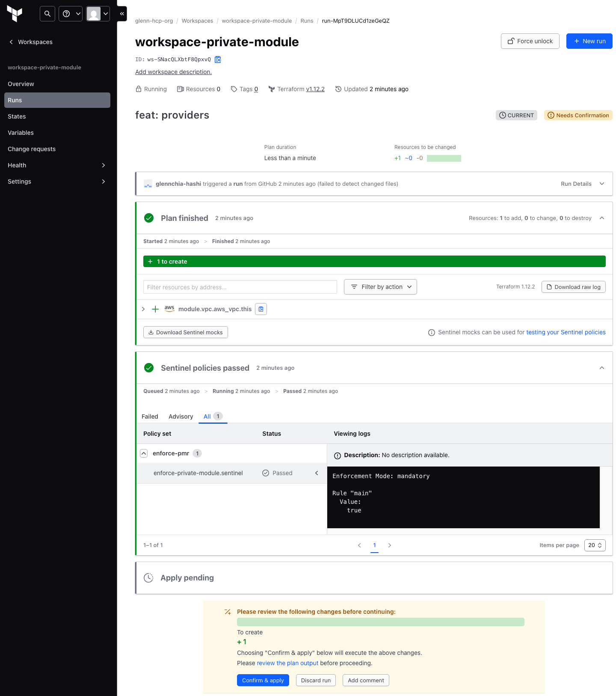Expand the module.vpc.aws_vpc.this resource row
Image resolution: width=616 pixels, height=696 pixels.
(143, 309)
